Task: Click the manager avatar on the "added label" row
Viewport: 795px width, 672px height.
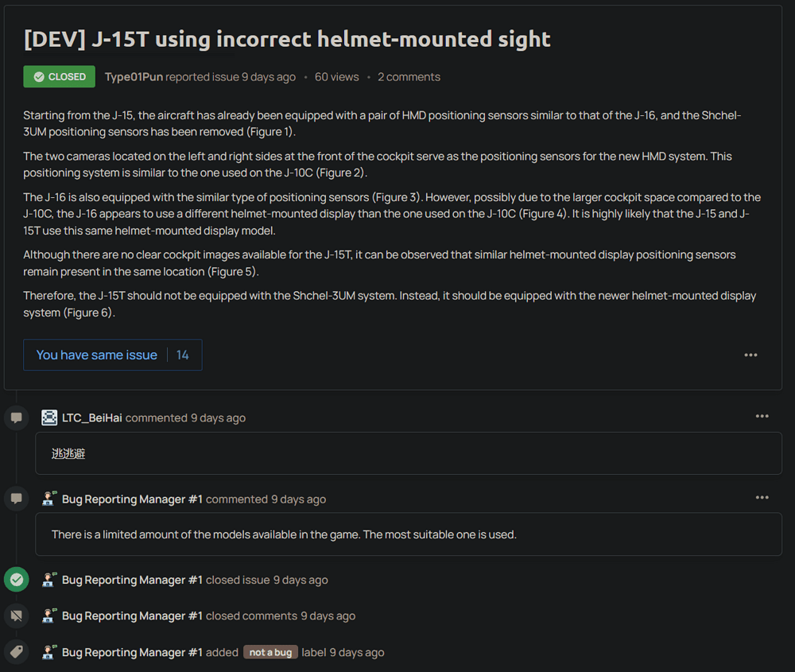Action: [49, 652]
